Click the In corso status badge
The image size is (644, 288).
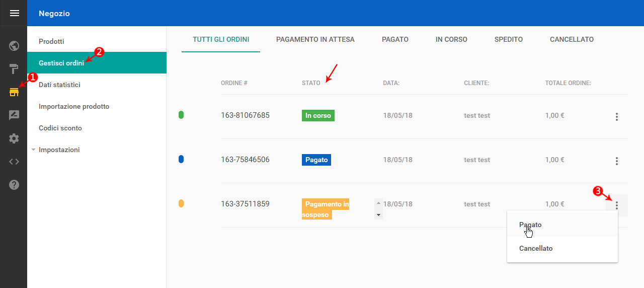click(318, 116)
